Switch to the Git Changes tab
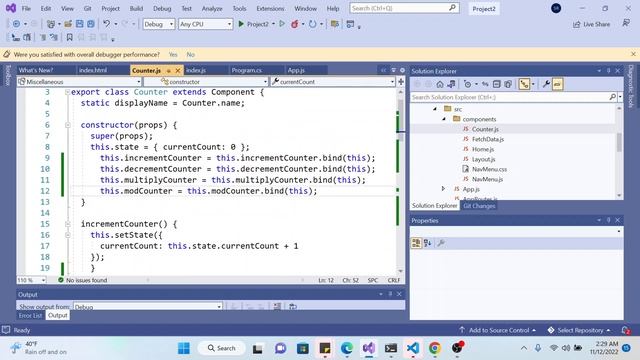Image resolution: width=640 pixels, height=360 pixels. pyautogui.click(x=479, y=206)
